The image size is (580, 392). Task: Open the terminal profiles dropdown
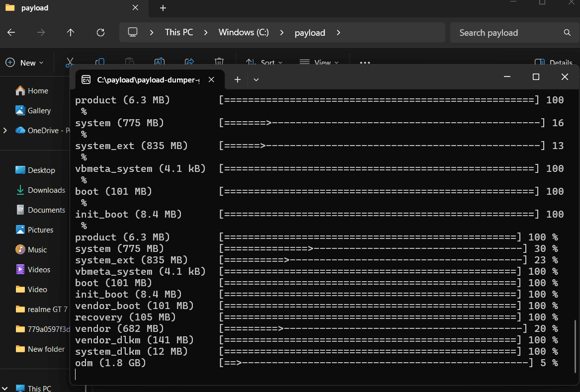256,79
